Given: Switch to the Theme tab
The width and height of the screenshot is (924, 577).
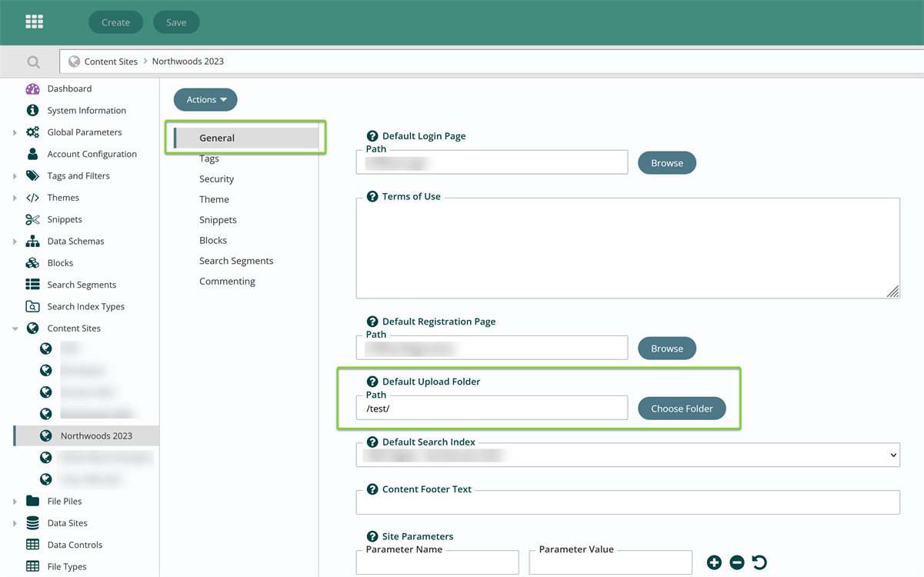Looking at the screenshot, I should (x=214, y=199).
